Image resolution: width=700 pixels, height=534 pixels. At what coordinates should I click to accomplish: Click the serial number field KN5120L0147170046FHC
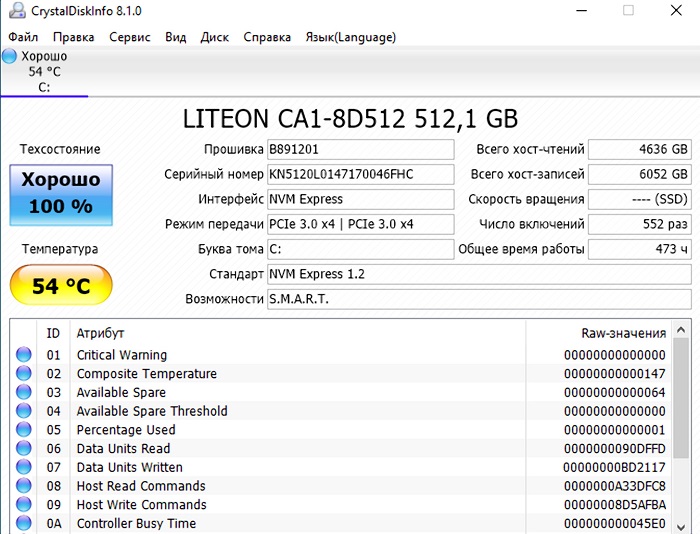361,174
